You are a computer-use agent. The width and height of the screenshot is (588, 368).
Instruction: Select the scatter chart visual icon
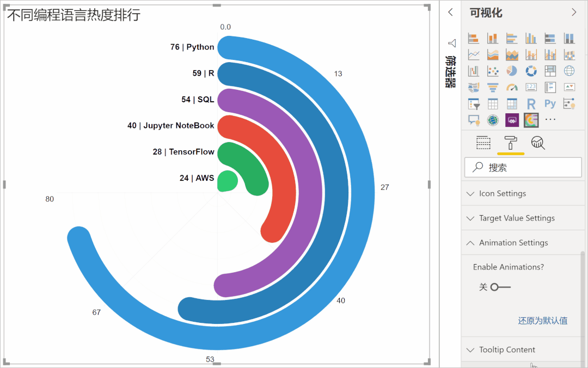tap(493, 71)
